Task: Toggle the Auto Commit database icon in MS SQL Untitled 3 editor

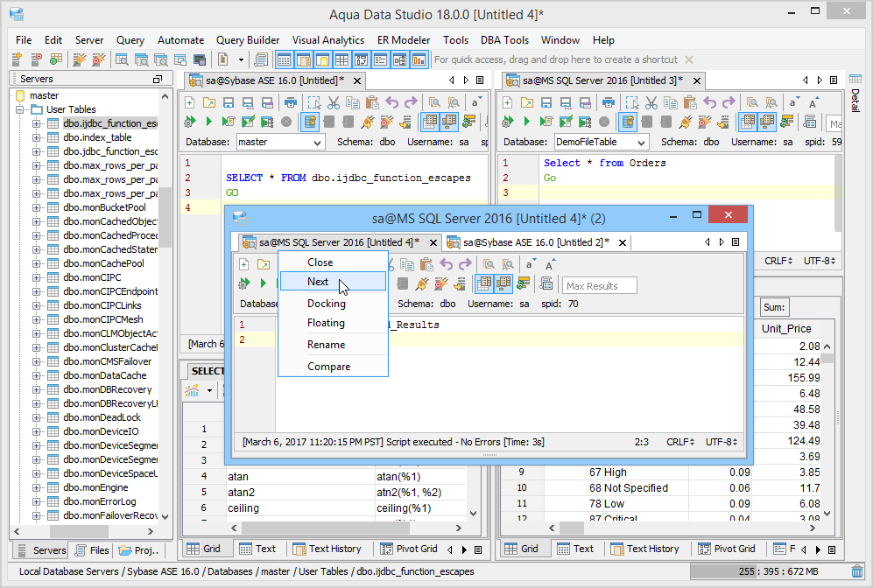Action: [x=628, y=122]
